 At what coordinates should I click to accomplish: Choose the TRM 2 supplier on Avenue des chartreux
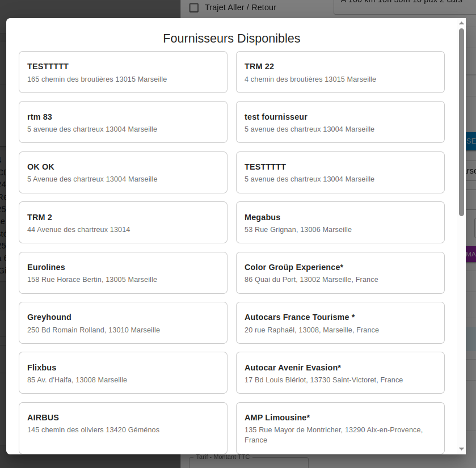[x=123, y=222]
